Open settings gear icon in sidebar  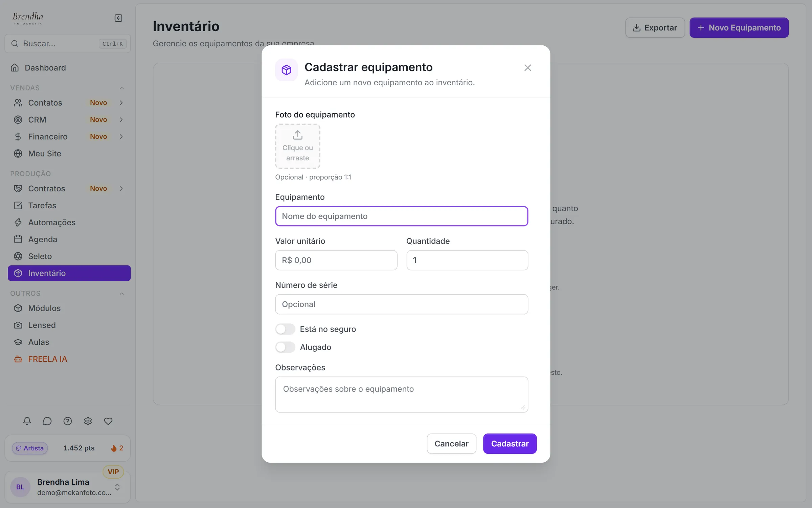click(88, 421)
